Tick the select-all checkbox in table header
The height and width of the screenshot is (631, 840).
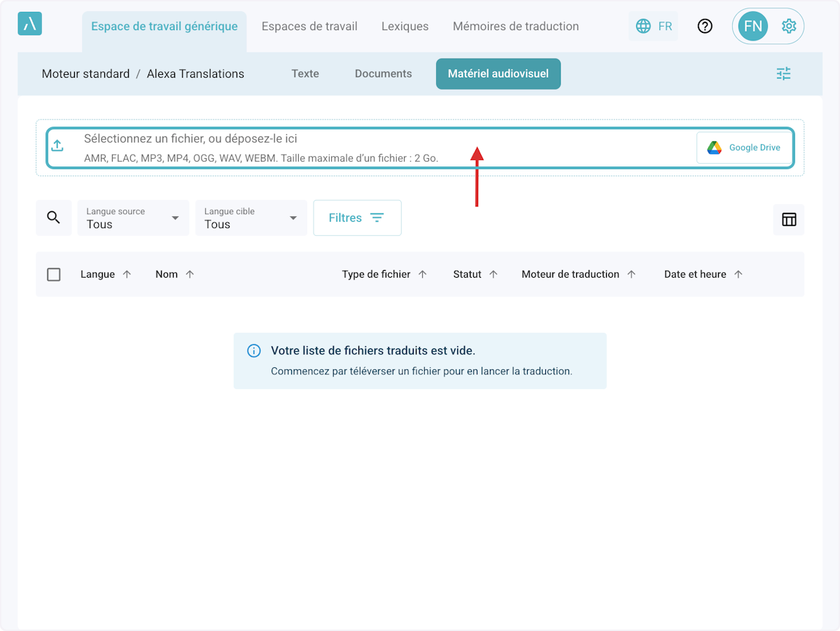(54, 274)
